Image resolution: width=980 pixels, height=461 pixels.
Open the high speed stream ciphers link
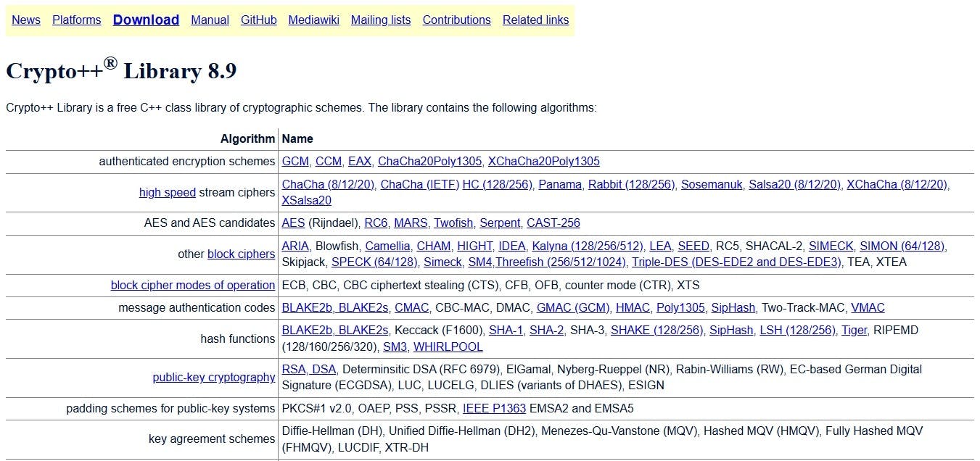[168, 192]
